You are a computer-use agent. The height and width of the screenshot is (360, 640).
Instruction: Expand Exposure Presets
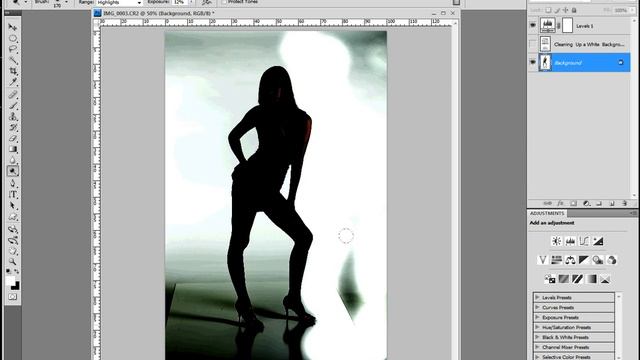point(537,317)
